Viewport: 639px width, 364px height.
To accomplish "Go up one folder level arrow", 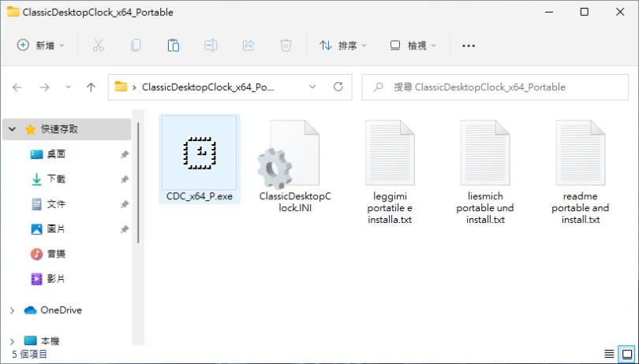I will tap(91, 87).
